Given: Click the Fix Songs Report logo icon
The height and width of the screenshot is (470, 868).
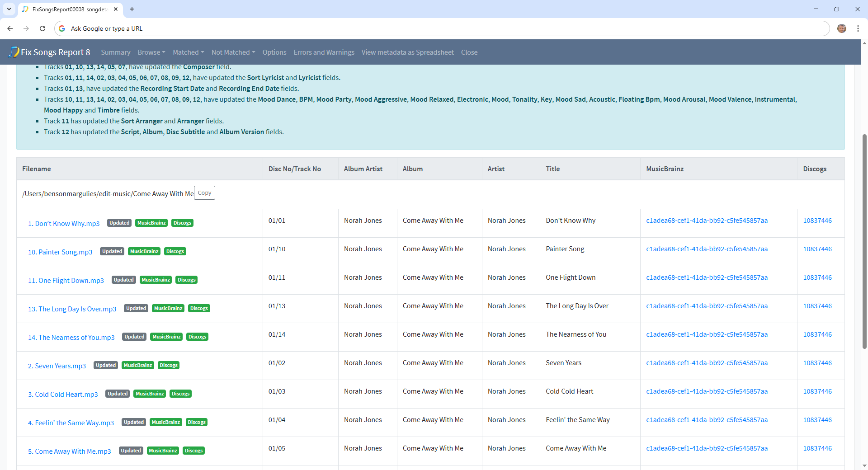Looking at the screenshot, I should (14, 52).
